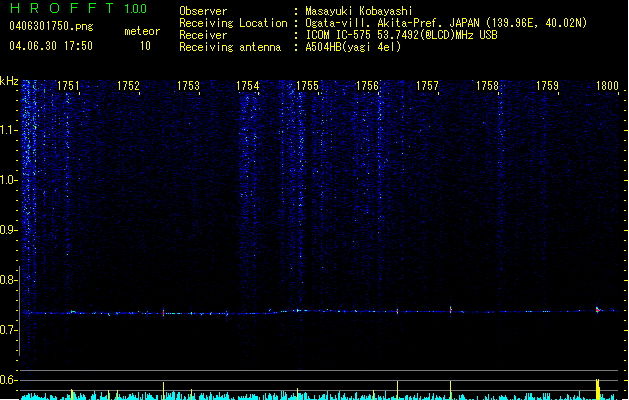
Task: Click the 1754 time label
Action: (248, 86)
